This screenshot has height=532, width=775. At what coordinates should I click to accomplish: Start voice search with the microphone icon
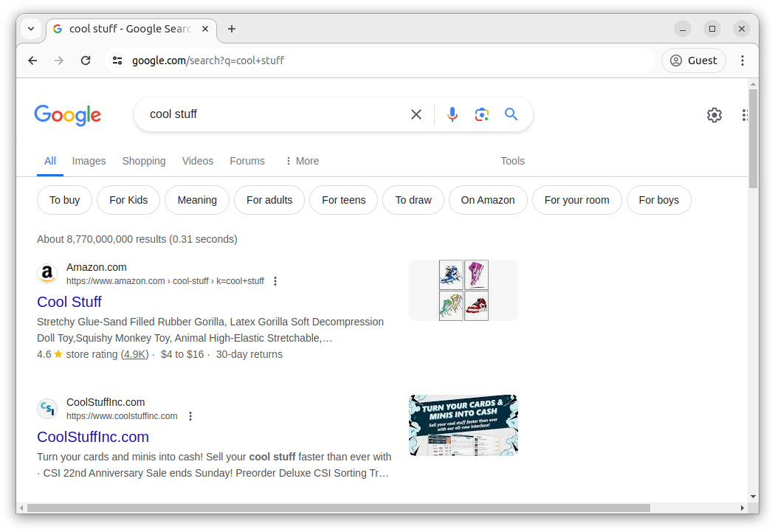tap(452, 114)
